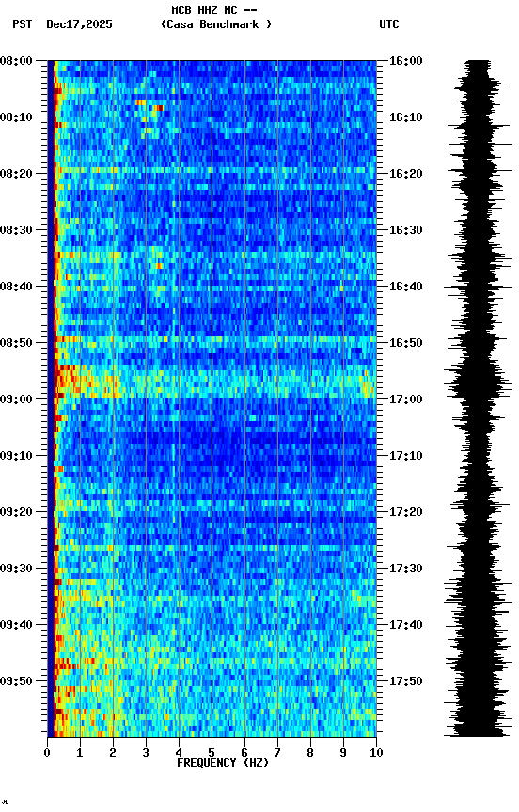
Task: Click the 09:40 PST time label
Action: 16,625
